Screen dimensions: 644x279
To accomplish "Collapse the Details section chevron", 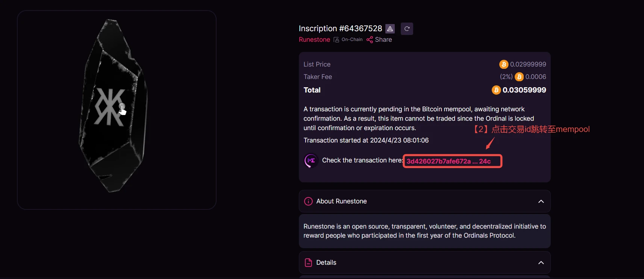I will (541, 263).
